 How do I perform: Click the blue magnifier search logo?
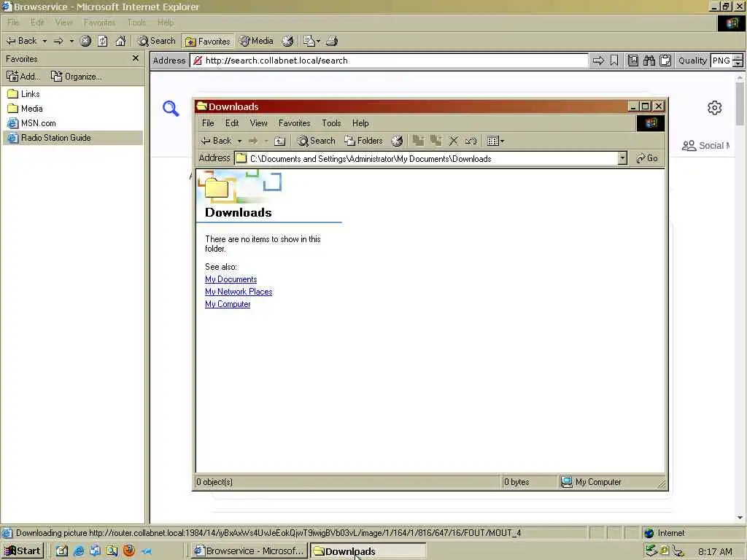pos(171,109)
